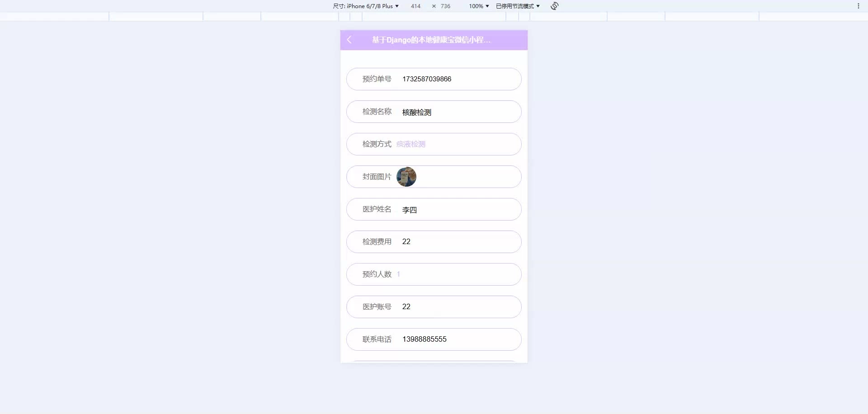Open the cover image thumbnail
Screen dimensions: 868x414
click(x=406, y=177)
